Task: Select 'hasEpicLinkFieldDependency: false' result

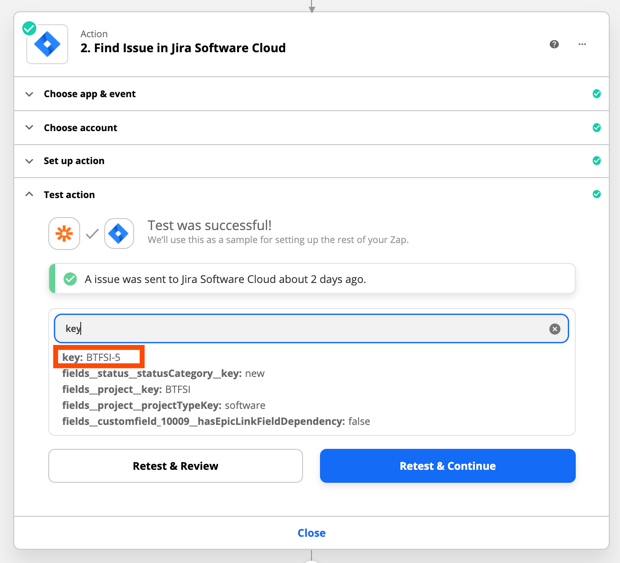Action: (216, 421)
